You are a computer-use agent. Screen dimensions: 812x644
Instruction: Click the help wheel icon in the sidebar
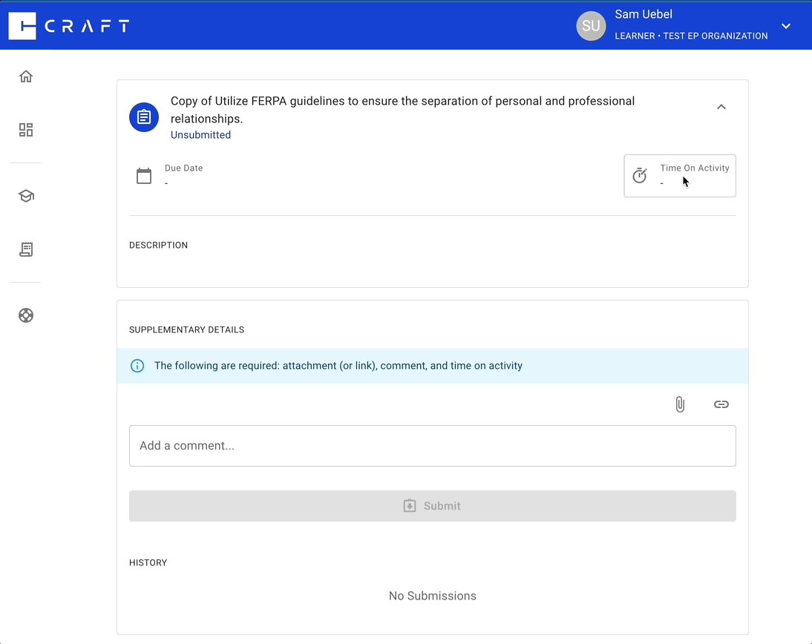(25, 315)
